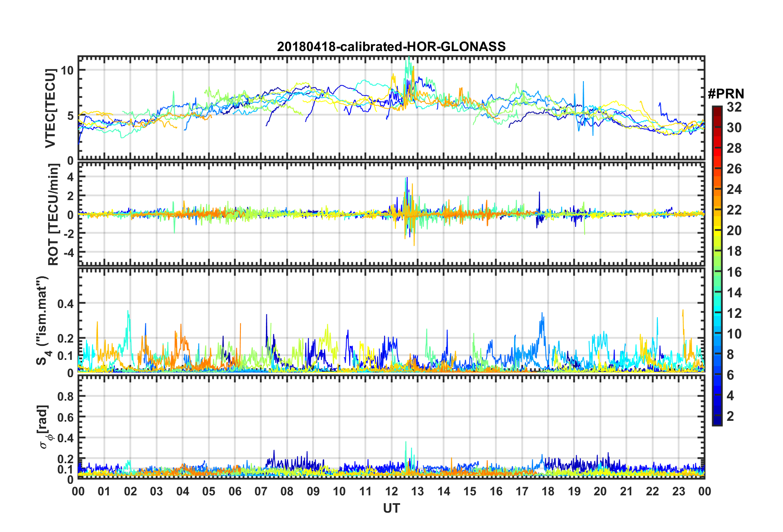
Task: Click the 17 hour tick on UT axis
Action: click(x=522, y=492)
